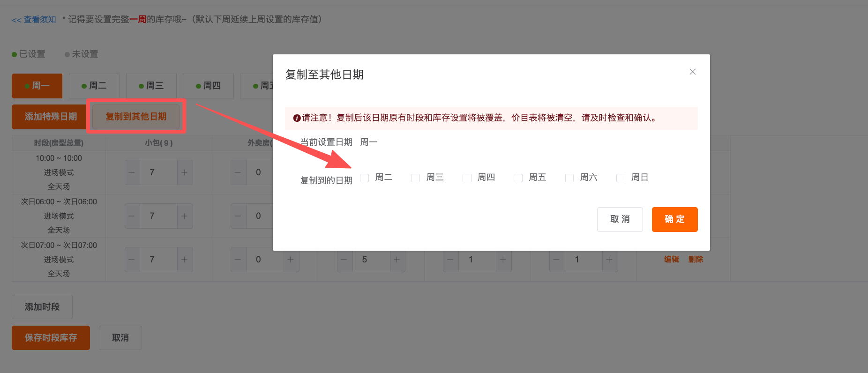This screenshot has width=868, height=373.
Task: Increase 小包 stock for 次日07:00 slot
Action: [x=185, y=260]
